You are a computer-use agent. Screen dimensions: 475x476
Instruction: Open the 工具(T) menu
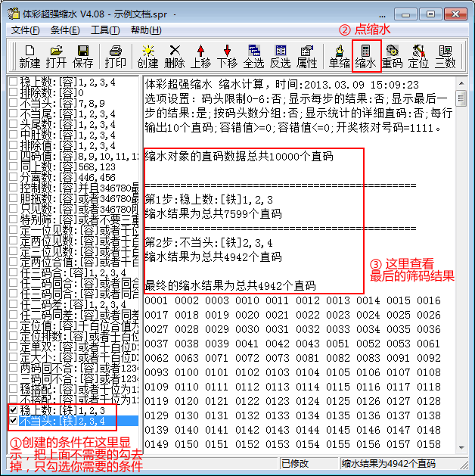(x=105, y=30)
